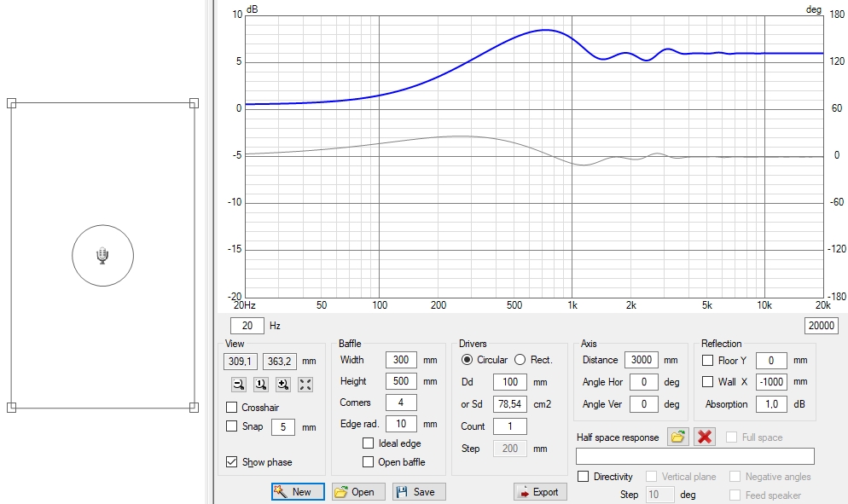This screenshot has height=504, width=848.
Task: Grab the top-right baffle corner handle
Action: 195,102
